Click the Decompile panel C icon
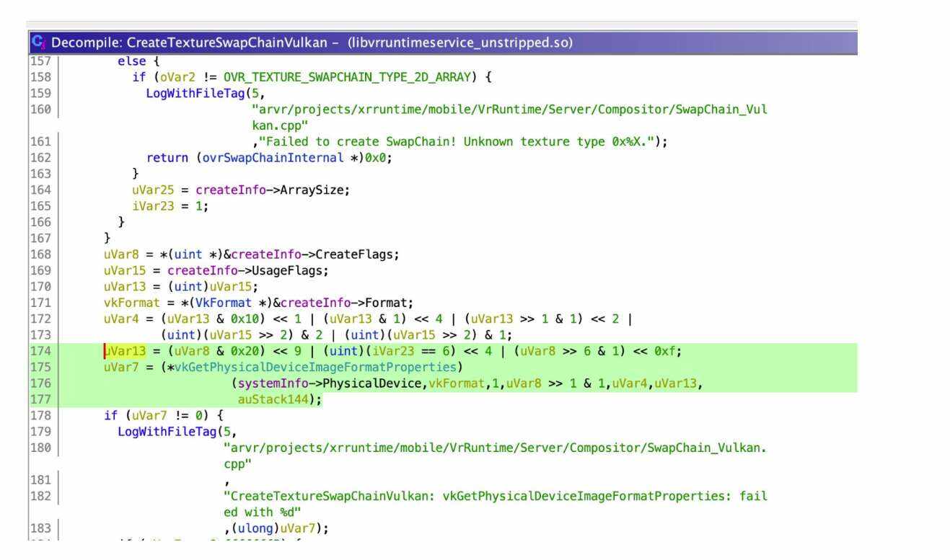The width and height of the screenshot is (950, 560). (38, 43)
